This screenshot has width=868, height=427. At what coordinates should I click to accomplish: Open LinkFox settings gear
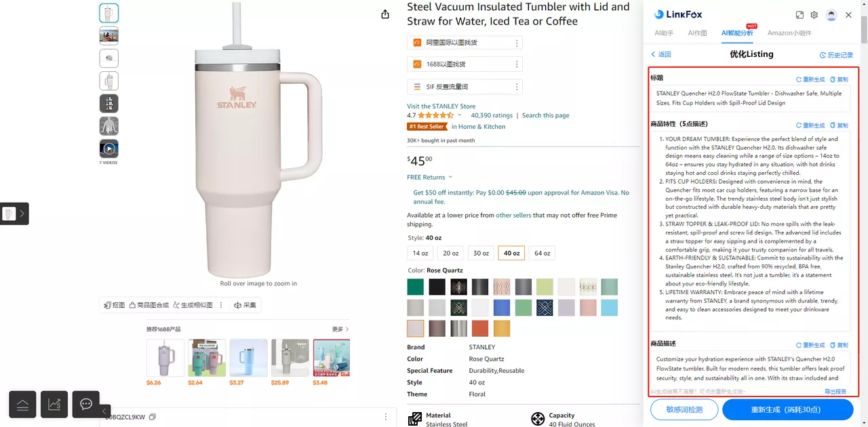(x=814, y=15)
